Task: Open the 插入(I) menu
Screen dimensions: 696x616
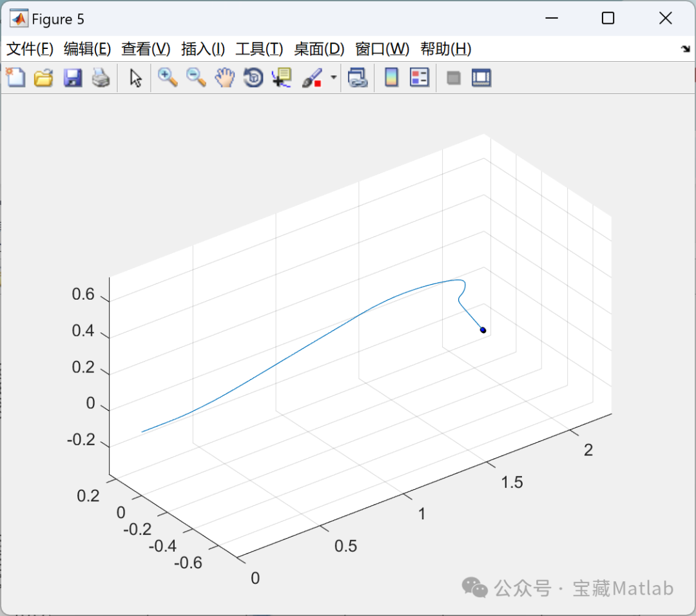Action: coord(202,49)
